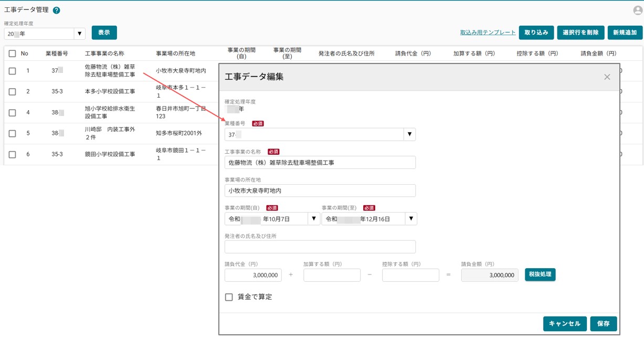Click the 税抜処理 button
The height and width of the screenshot is (339, 644).
(x=540, y=274)
